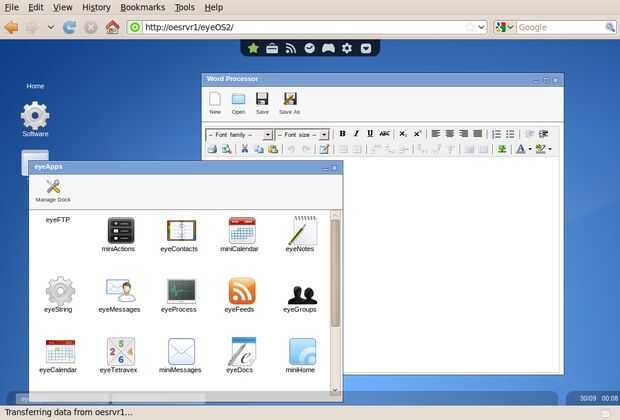Screen dimensions: 620x420
Task: Create a New document in Word Processor
Action: [x=215, y=103]
